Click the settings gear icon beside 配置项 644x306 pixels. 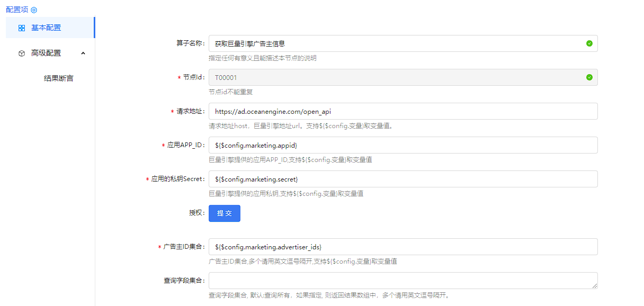(34, 10)
